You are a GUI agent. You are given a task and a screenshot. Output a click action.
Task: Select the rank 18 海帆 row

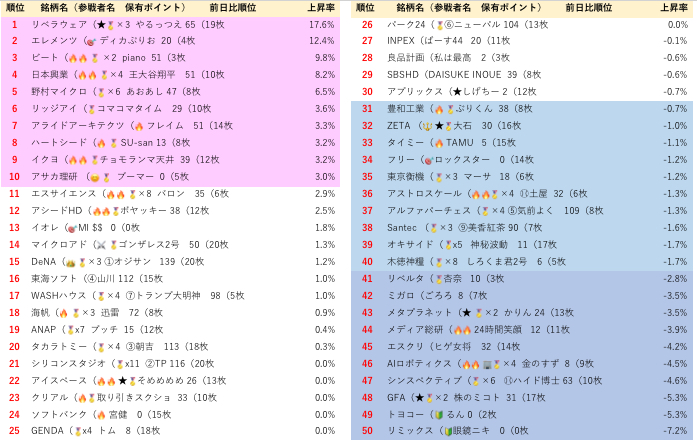pyautogui.click(x=171, y=313)
